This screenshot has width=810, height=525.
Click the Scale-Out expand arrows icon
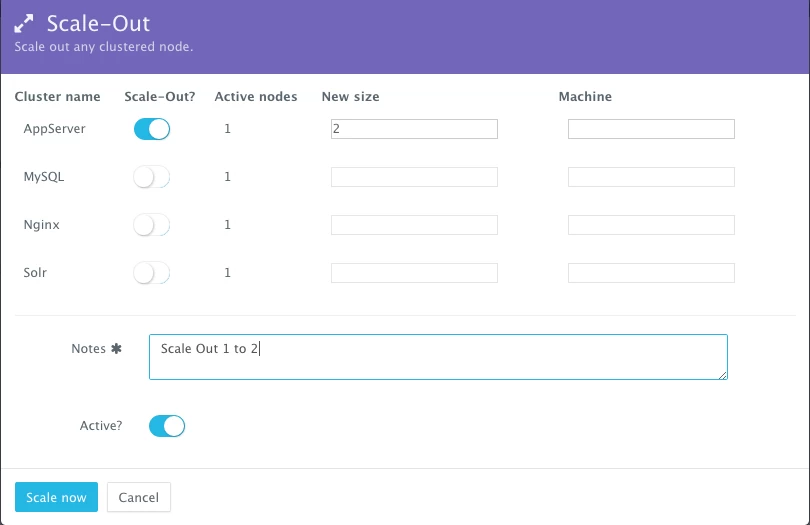(x=24, y=24)
